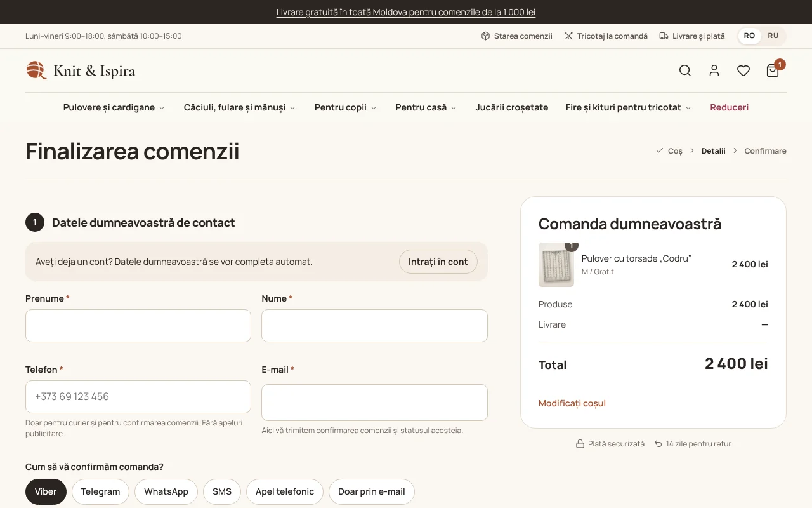Focus the Telefon input field
The height and width of the screenshot is (508, 812).
coord(138,397)
